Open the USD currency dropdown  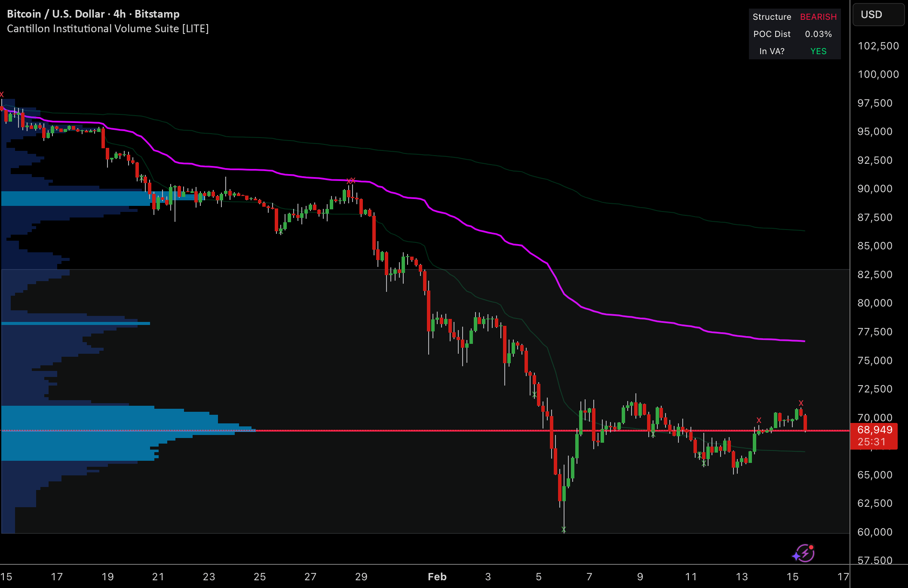[878, 15]
